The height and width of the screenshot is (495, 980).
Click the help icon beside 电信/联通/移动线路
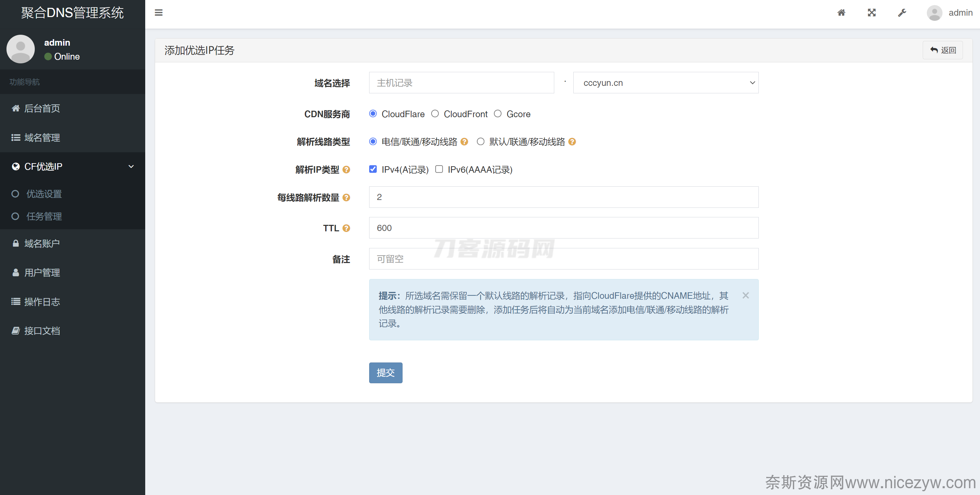tap(464, 142)
